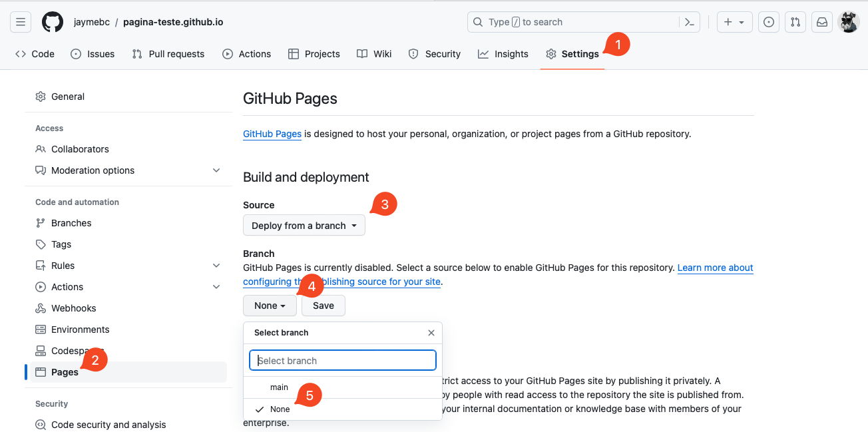Open the issues icon in header
The height and width of the screenshot is (432, 868).
pos(769,22)
